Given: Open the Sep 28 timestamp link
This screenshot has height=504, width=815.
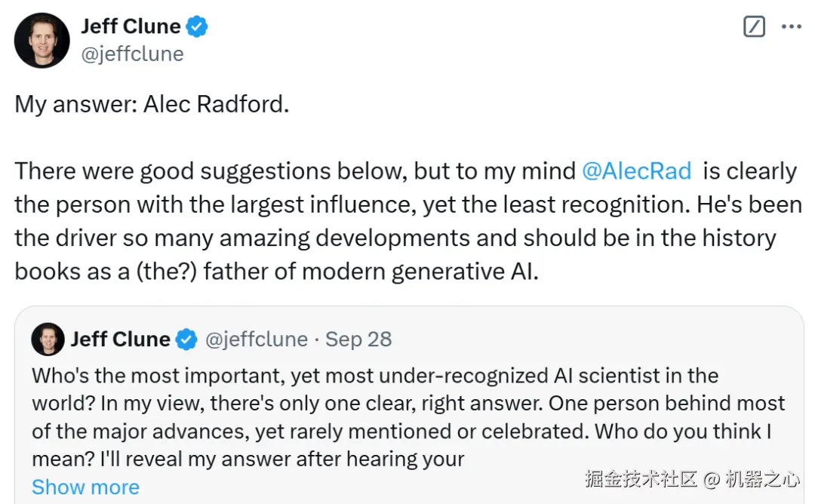Looking at the screenshot, I should [358, 340].
